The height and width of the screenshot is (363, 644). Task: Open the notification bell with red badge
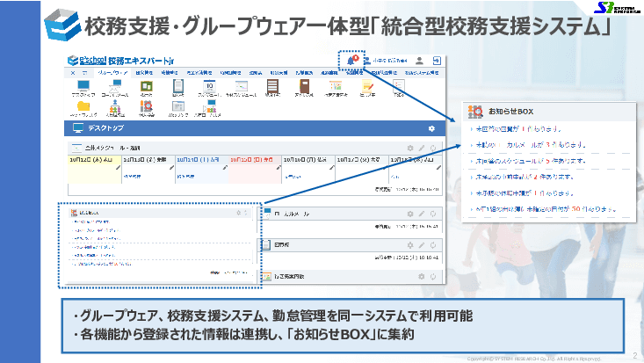click(x=351, y=61)
